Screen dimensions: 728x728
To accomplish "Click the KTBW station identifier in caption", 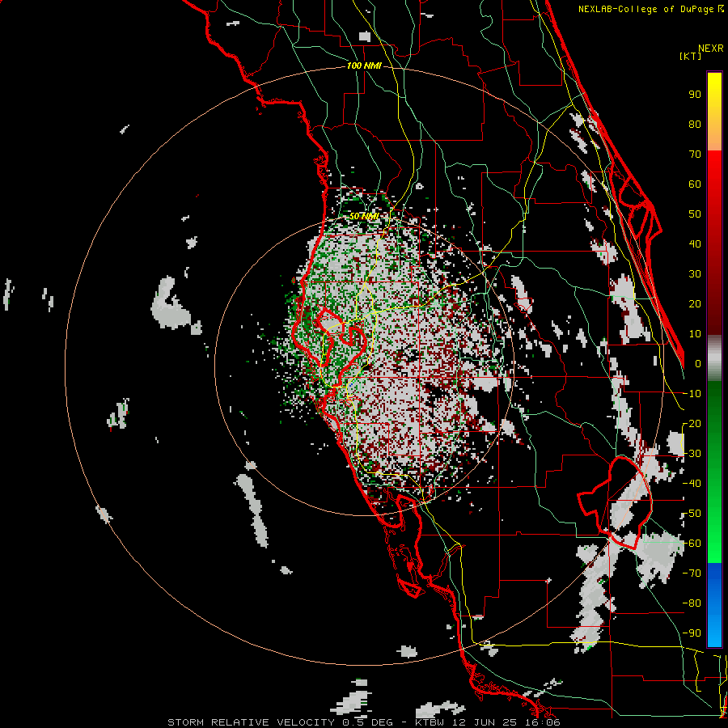I will coord(430,722).
